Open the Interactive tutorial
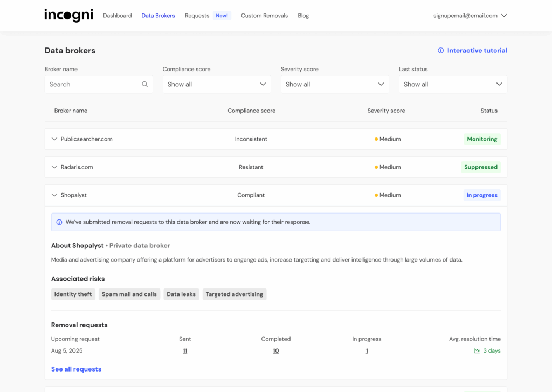 [477, 50]
